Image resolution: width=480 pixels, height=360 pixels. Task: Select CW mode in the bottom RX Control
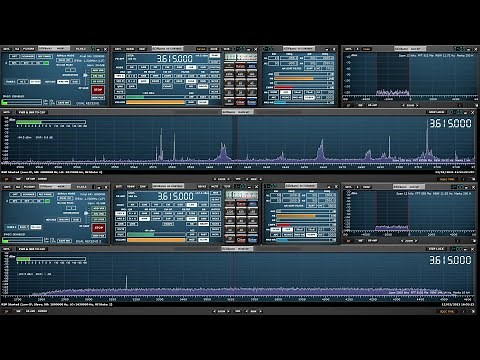(168, 205)
